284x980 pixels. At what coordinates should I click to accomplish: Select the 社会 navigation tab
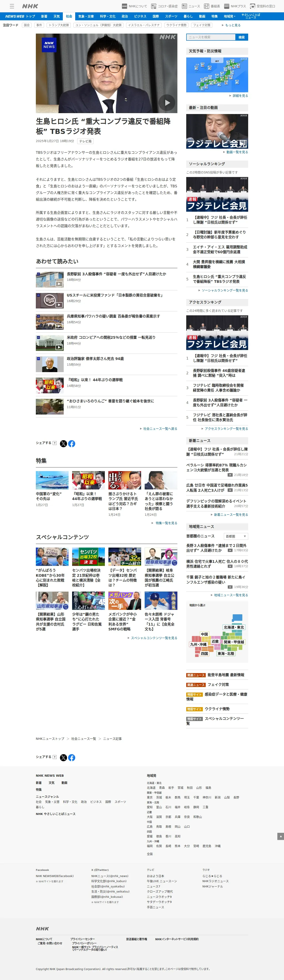tap(69, 16)
